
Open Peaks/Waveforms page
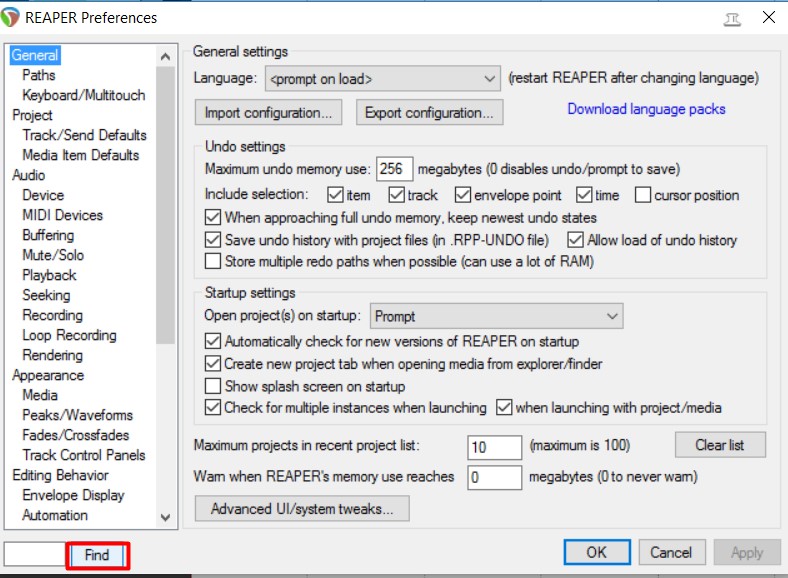[77, 415]
